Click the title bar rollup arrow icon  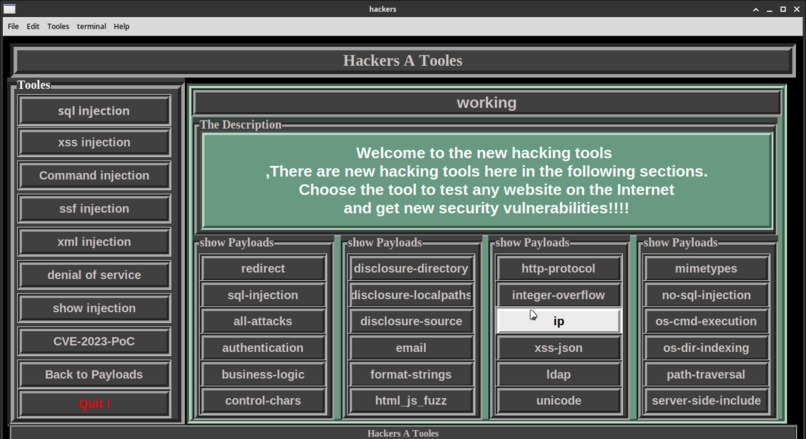click(756, 9)
